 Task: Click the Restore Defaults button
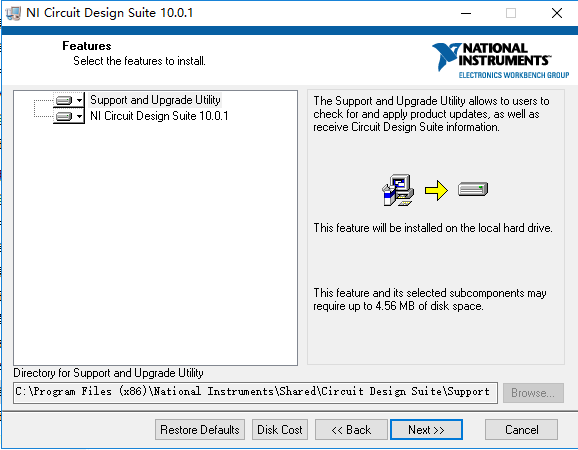(200, 430)
